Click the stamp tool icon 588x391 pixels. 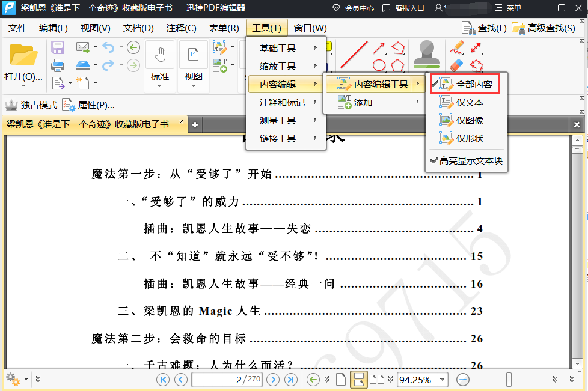(427, 54)
